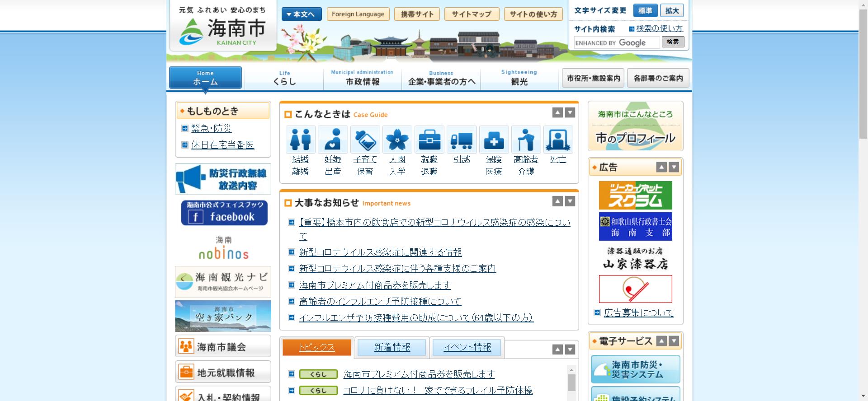Image resolution: width=868 pixels, height=401 pixels.
Task: Collapse the 広告 panel with up arrow
Action: (661, 167)
